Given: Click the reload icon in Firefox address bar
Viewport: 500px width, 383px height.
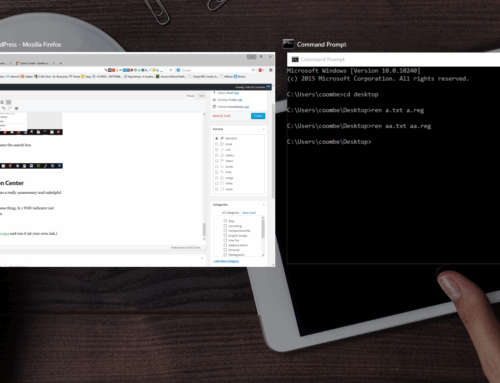Looking at the screenshot, I should pyautogui.click(x=171, y=70).
